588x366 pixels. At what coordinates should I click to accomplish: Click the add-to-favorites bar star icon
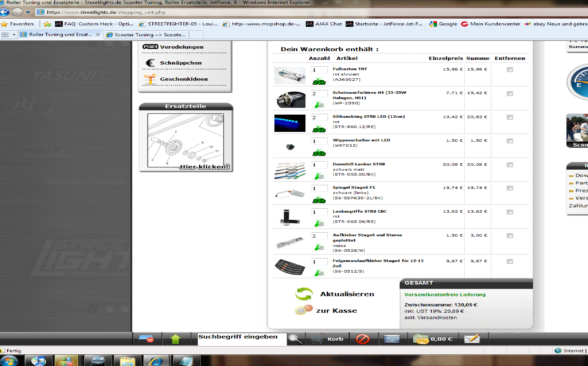tap(47, 24)
